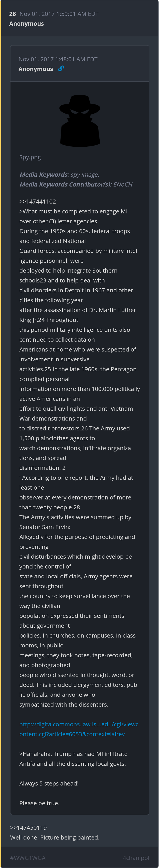Screen dimensions: 159x868
Task: Jump to the >>147450119 post reference
Action: point(28,827)
